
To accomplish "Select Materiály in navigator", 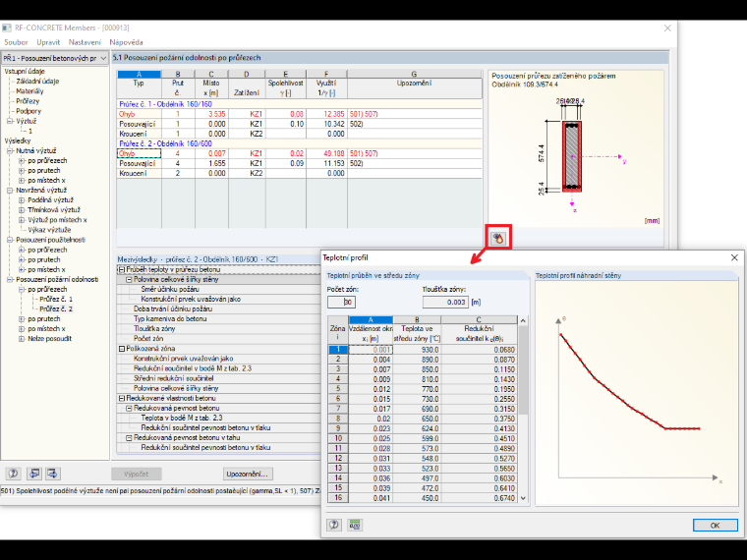I will [x=29, y=91].
